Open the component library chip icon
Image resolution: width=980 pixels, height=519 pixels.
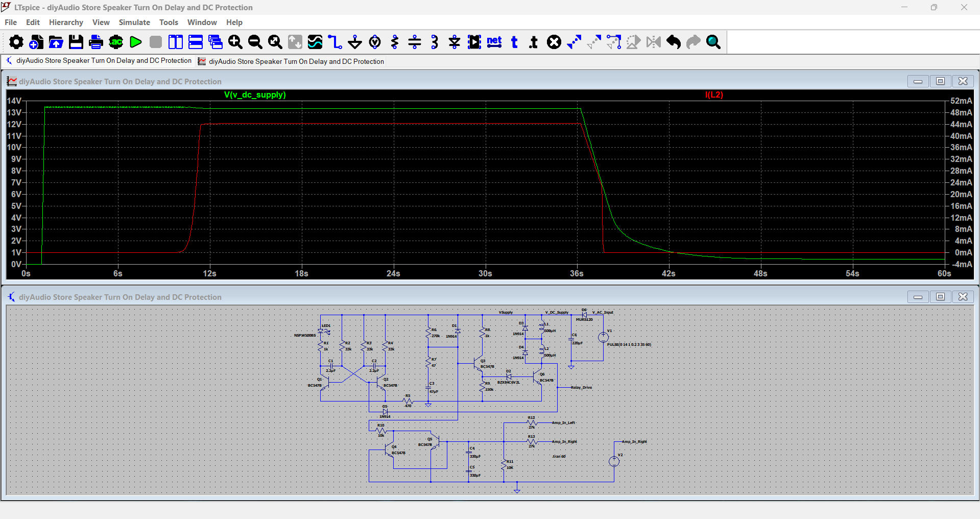474,42
